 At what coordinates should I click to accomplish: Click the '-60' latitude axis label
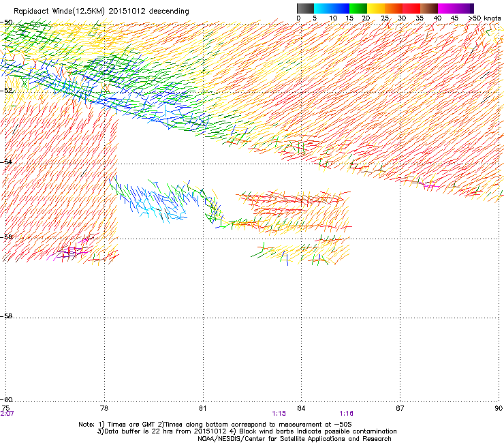6,399
